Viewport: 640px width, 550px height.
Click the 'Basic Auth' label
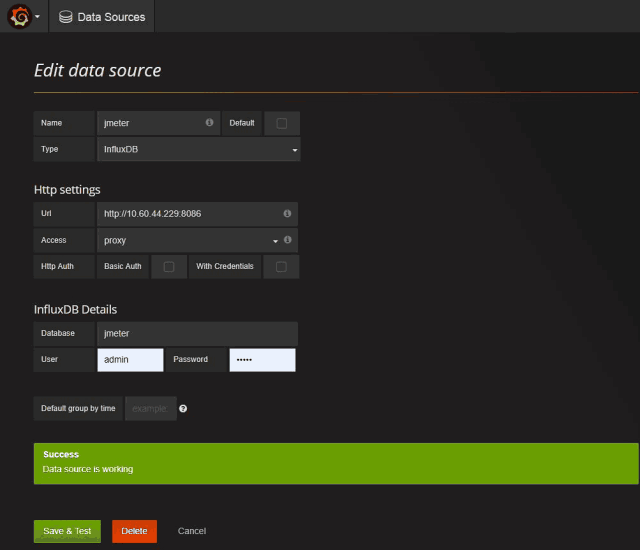pos(122,266)
